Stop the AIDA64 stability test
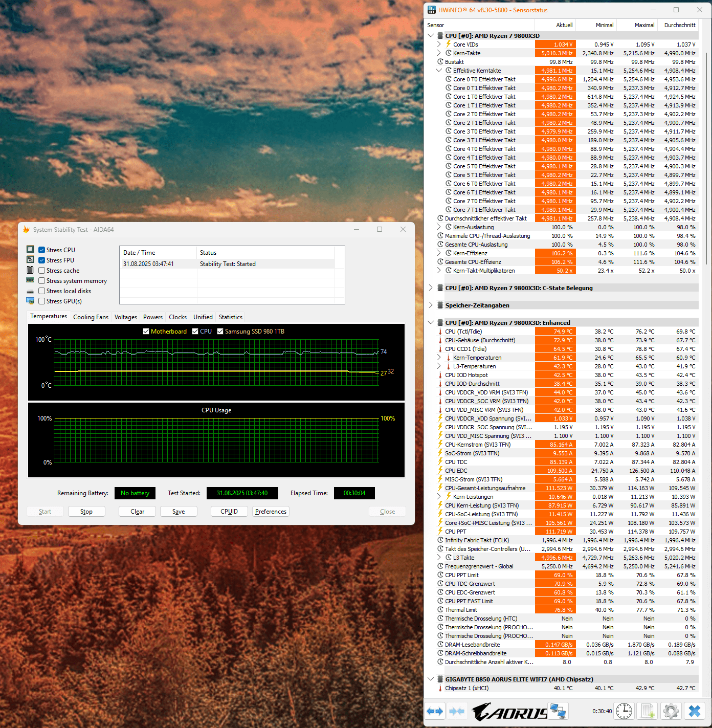This screenshot has width=712, height=728. [86, 512]
